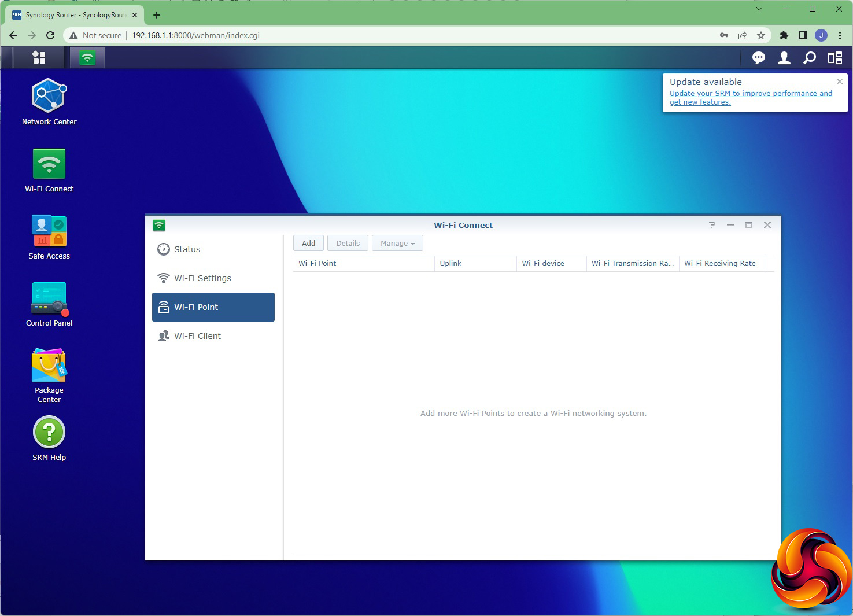Image resolution: width=853 pixels, height=616 pixels.
Task: Follow the Update your SRM link
Action: (751, 98)
